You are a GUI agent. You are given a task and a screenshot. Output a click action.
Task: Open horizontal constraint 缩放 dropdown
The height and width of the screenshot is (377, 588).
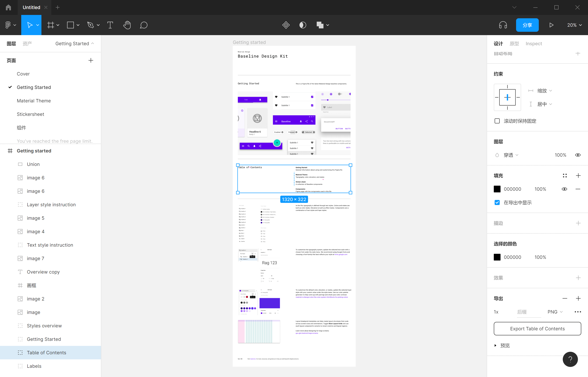545,91
